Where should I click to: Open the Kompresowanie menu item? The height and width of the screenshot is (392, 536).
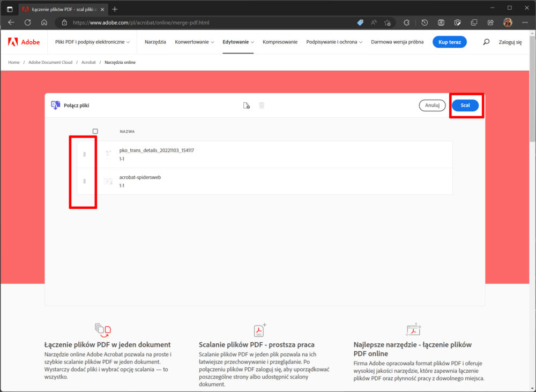tap(280, 42)
